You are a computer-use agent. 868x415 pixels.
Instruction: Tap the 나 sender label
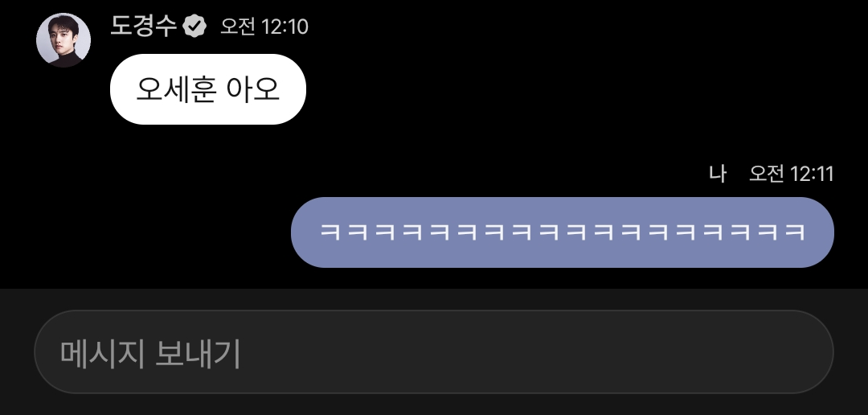click(x=718, y=174)
